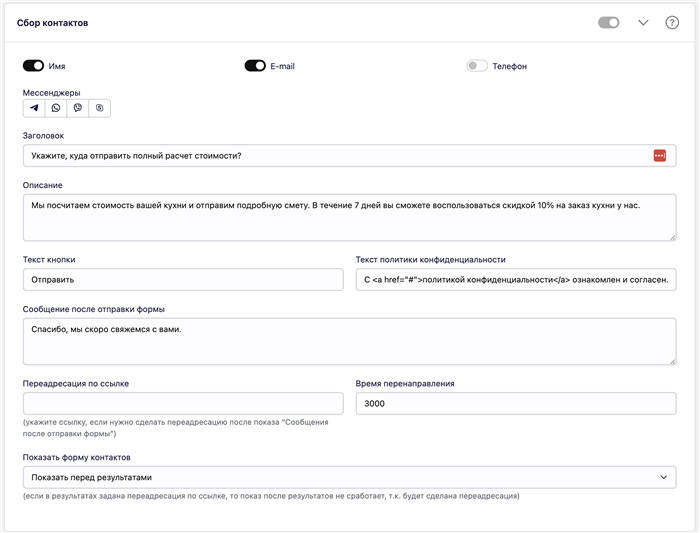Click the note below Показать форму контактов
This screenshot has width=700, height=533.
pyautogui.click(x=271, y=496)
